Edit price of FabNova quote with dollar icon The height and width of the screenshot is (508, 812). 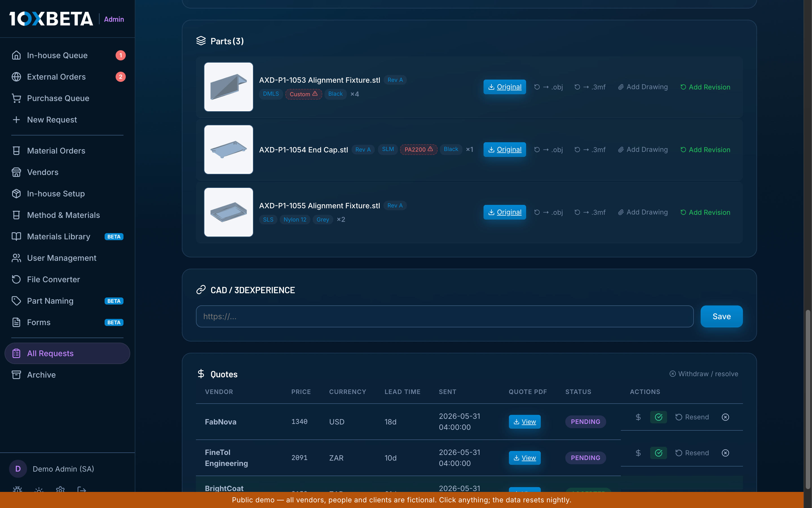pyautogui.click(x=638, y=417)
